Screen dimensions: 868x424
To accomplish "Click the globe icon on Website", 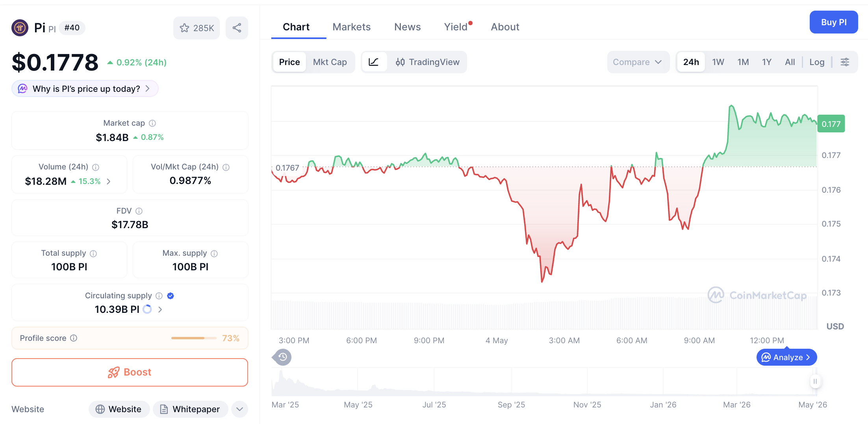I will pyautogui.click(x=100, y=409).
